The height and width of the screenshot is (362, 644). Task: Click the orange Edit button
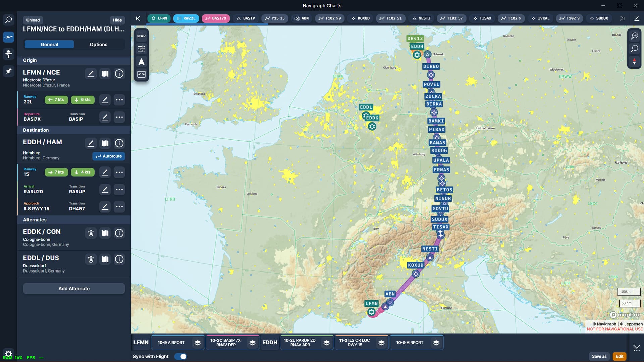pos(620,356)
